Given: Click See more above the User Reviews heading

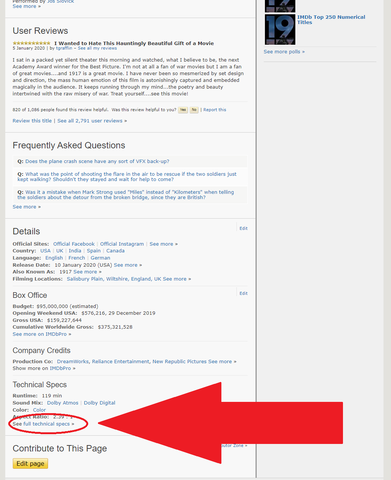Looking at the screenshot, I should click(x=24, y=6).
